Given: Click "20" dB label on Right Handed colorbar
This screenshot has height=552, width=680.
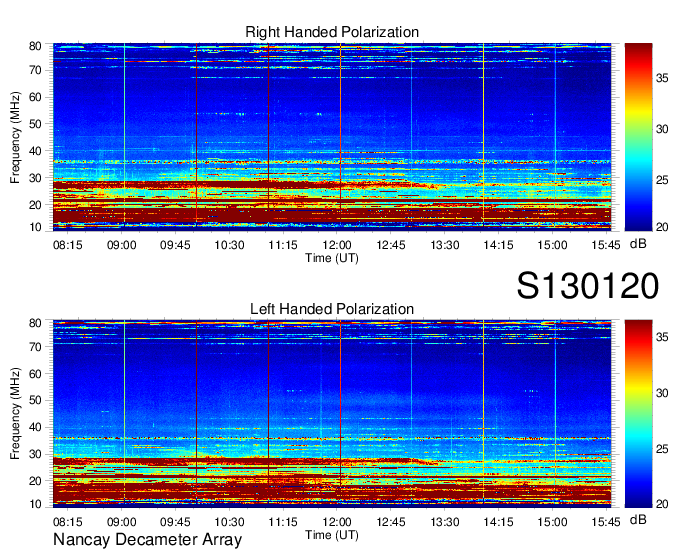Looking at the screenshot, I should click(x=662, y=227).
